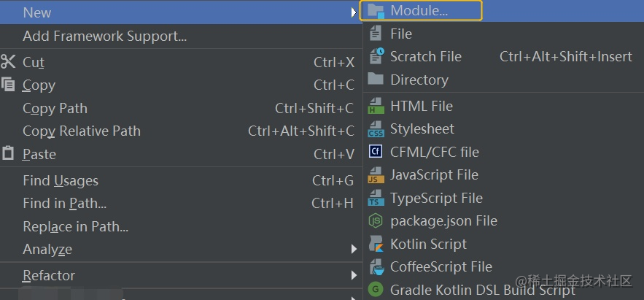Click the TypeScript File TS icon
This screenshot has height=300, width=644.
[x=376, y=198]
